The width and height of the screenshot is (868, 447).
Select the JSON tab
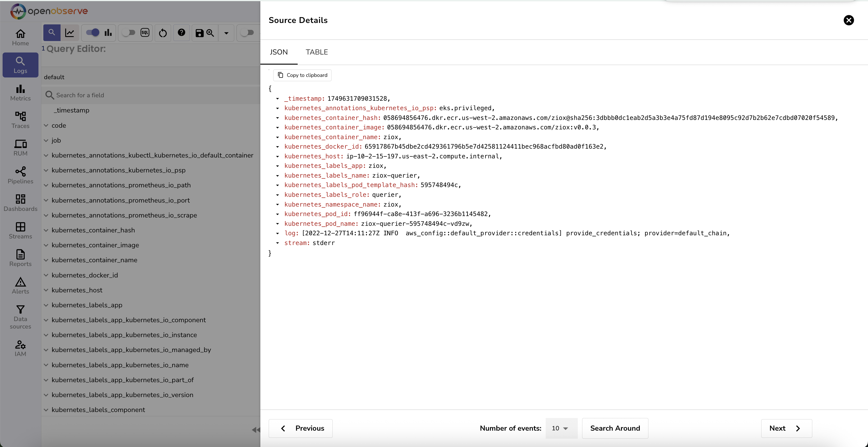(x=278, y=52)
